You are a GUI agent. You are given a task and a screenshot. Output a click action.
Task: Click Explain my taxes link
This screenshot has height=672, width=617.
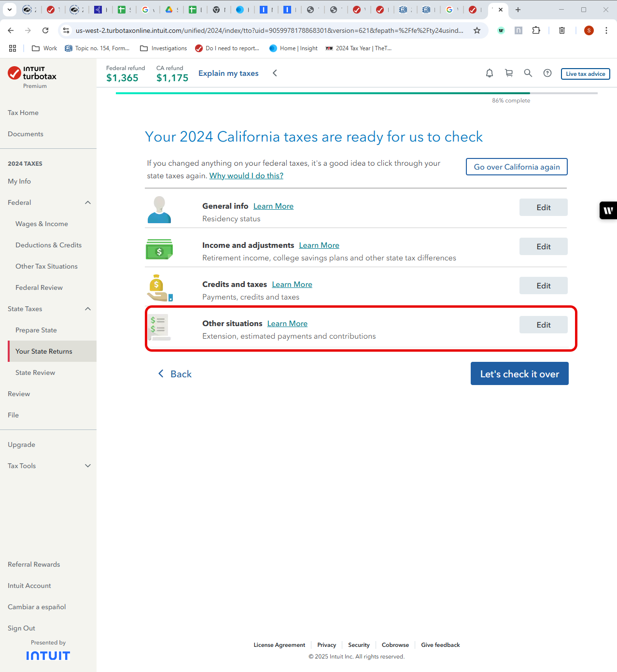(228, 73)
